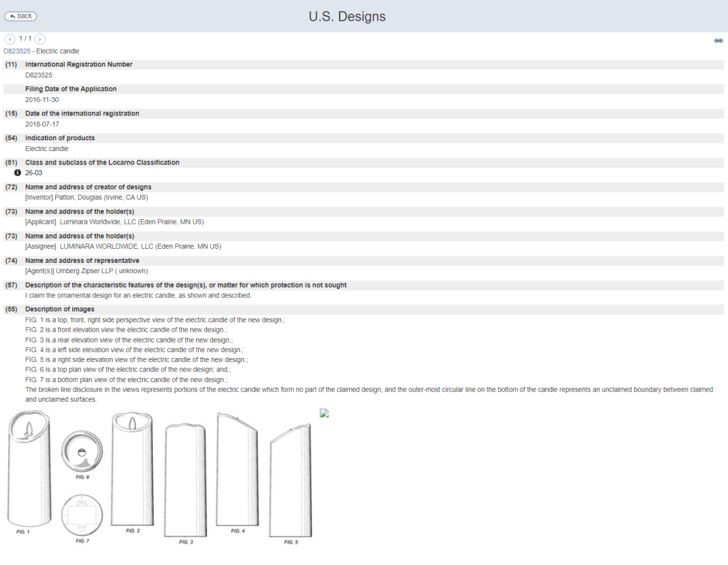Show Locarno class 26-03 info icon
This screenshot has width=728, height=565.
click(x=18, y=173)
